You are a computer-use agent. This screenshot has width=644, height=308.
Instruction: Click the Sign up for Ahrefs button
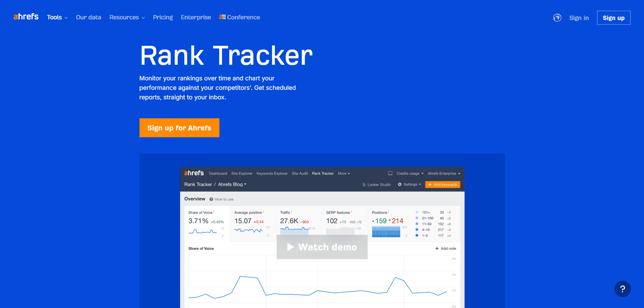coord(180,128)
